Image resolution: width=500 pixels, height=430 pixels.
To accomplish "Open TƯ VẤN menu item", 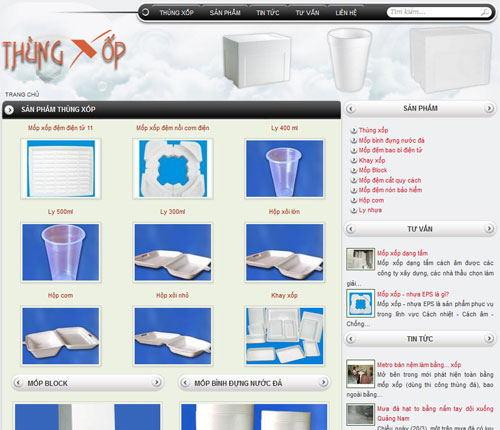I will click(x=307, y=13).
